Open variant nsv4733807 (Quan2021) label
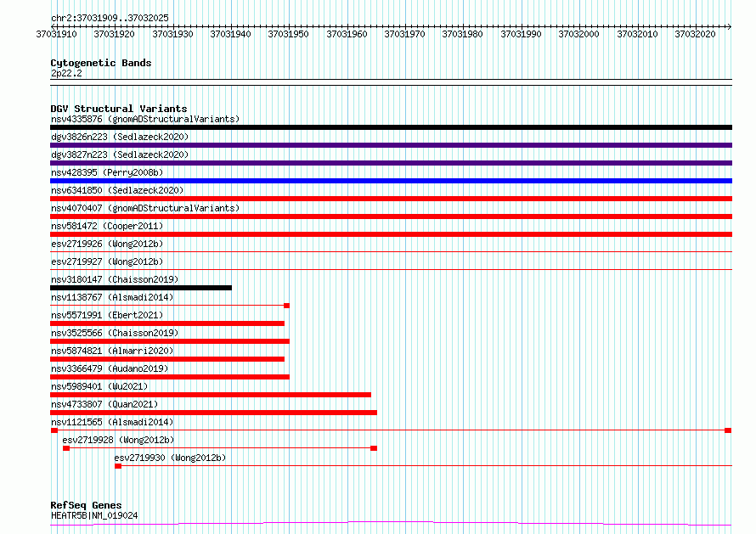This screenshot has height=534, width=756. [104, 404]
